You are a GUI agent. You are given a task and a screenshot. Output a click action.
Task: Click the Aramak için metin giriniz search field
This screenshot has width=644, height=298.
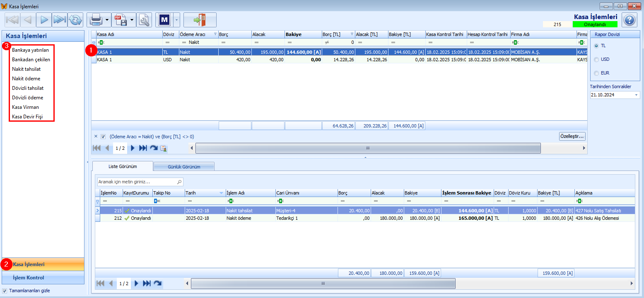(x=137, y=182)
